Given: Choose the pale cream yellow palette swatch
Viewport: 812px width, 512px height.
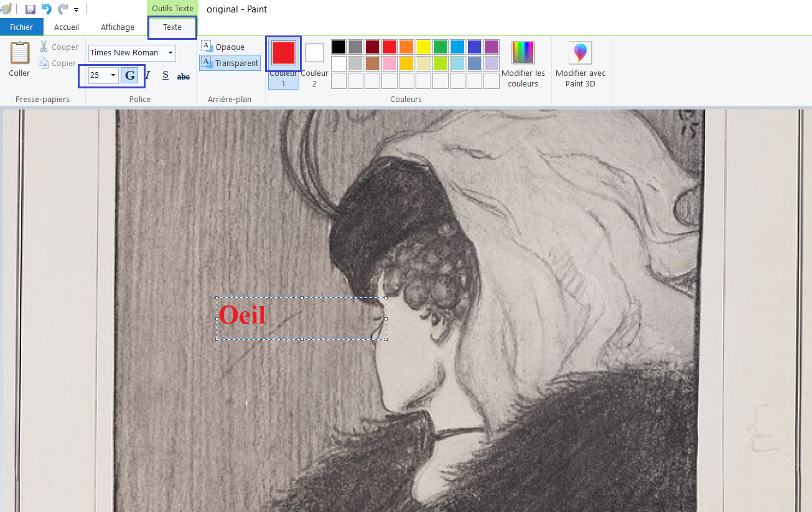Looking at the screenshot, I should (424, 63).
